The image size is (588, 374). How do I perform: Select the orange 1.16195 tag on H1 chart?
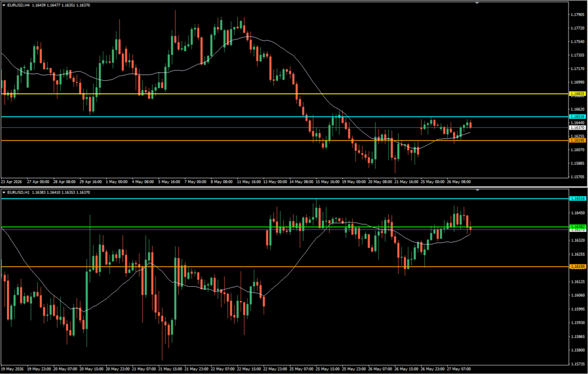coord(578,267)
